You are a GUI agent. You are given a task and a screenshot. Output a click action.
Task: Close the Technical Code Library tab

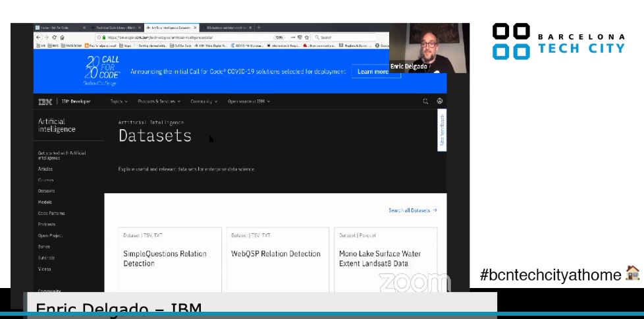140,28
